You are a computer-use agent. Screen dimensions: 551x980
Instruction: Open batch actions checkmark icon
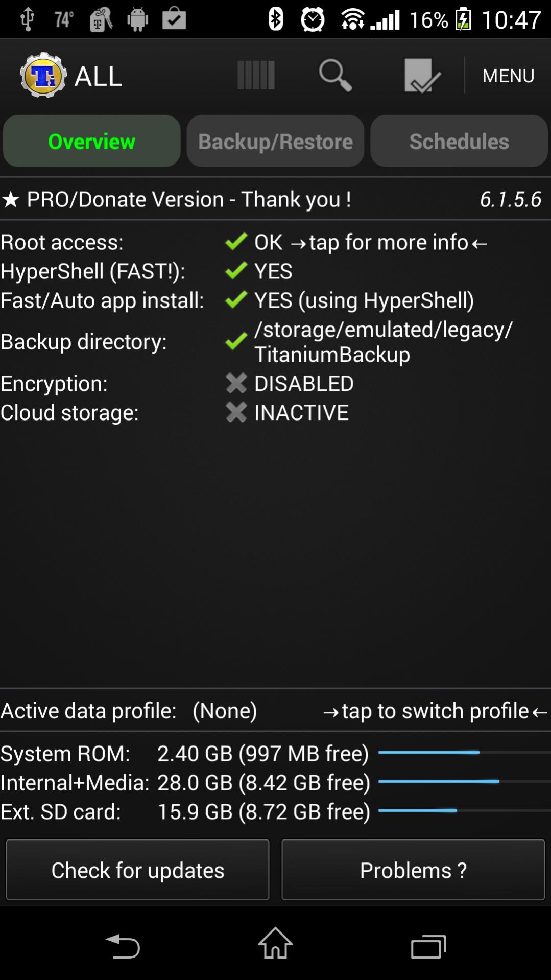(x=422, y=75)
